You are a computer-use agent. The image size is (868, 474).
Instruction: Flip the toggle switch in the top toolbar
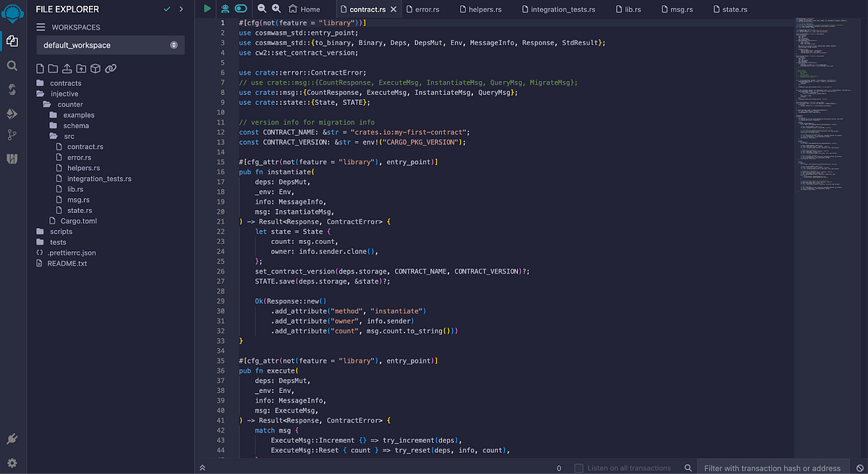pyautogui.click(x=241, y=9)
